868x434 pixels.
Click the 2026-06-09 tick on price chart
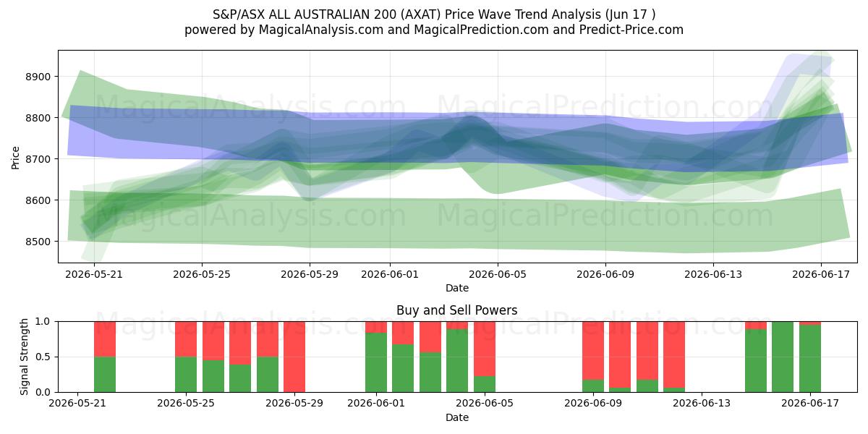pos(605,274)
